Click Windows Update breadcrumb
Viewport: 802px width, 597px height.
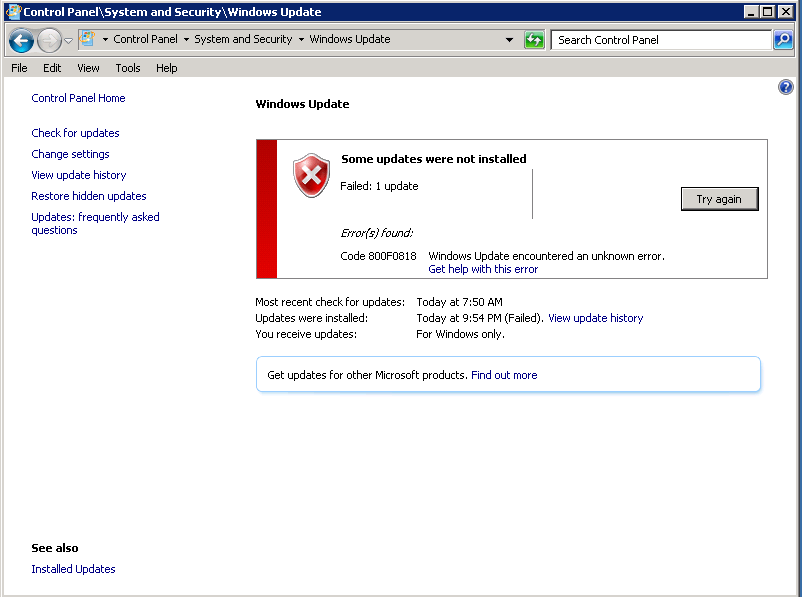point(350,39)
